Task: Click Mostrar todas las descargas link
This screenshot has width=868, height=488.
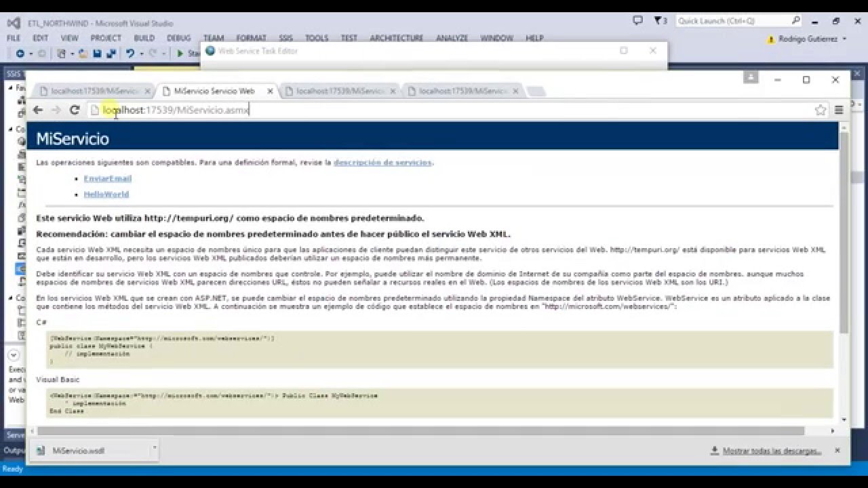Action: pos(772,451)
